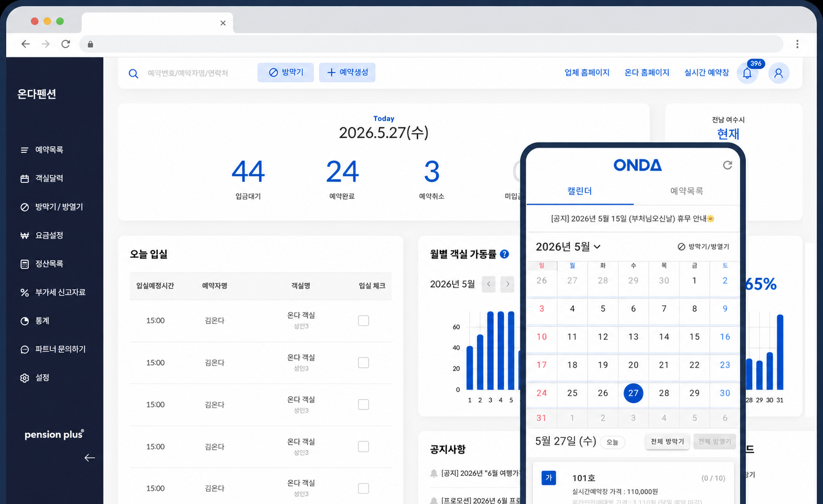Open the [공지] 2026년 "6월 여행가... notice
This screenshot has height=504, width=823.
pyautogui.click(x=480, y=473)
